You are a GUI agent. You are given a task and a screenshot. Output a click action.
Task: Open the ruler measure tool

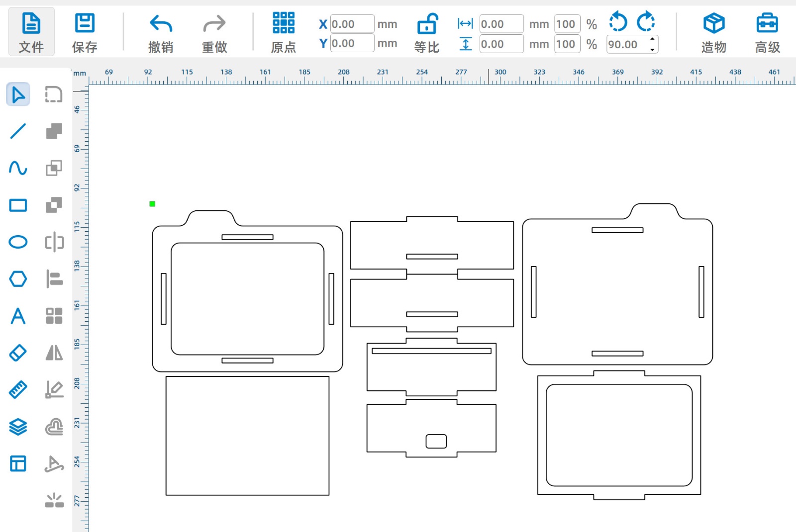click(18, 390)
